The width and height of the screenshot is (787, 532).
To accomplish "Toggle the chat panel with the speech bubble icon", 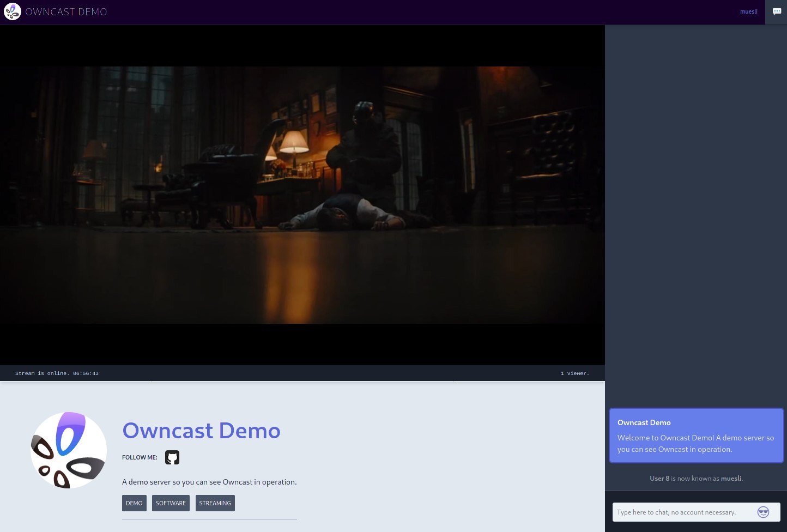I will 777,12.
